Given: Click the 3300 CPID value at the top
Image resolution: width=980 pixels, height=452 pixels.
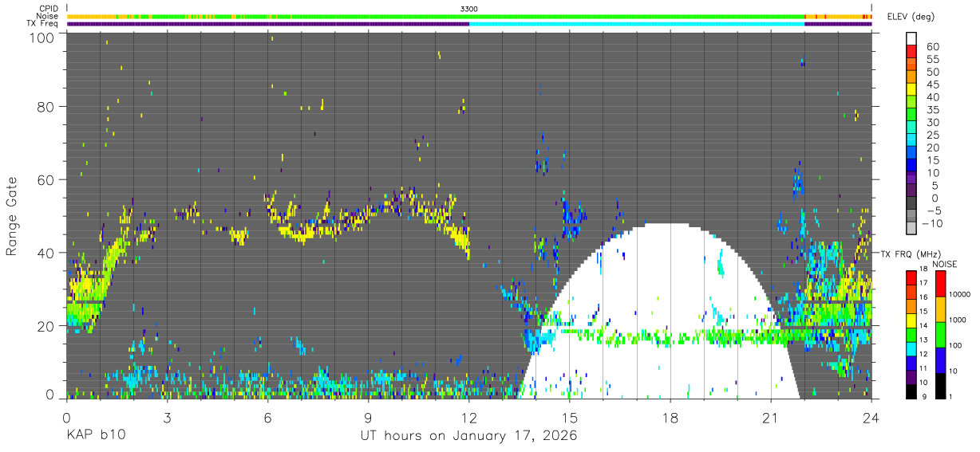Looking at the screenshot, I should pos(469,8).
